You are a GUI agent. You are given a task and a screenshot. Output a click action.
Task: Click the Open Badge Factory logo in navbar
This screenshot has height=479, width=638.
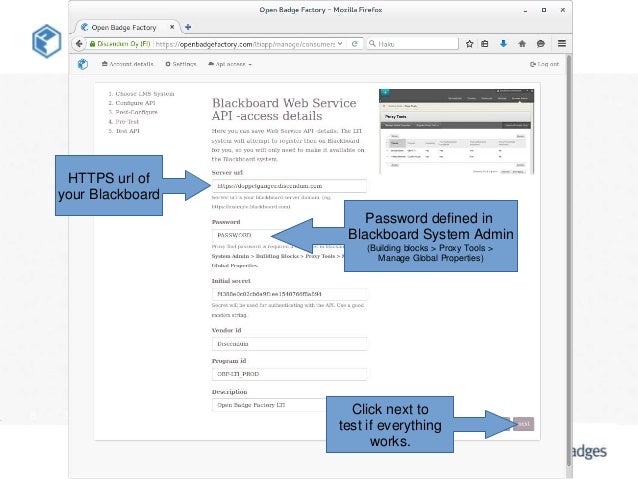point(83,64)
